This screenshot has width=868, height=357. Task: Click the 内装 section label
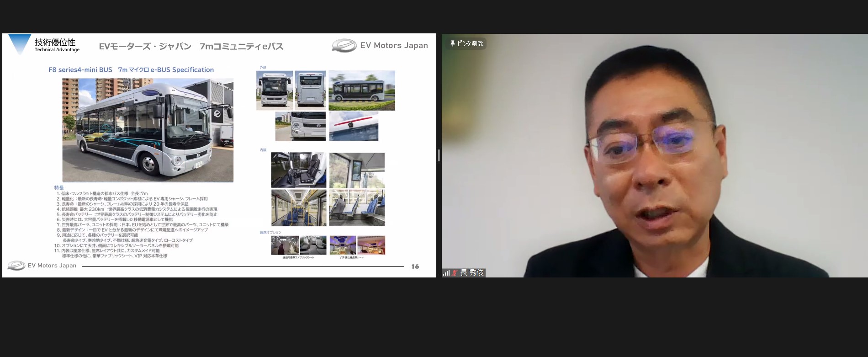[263, 150]
